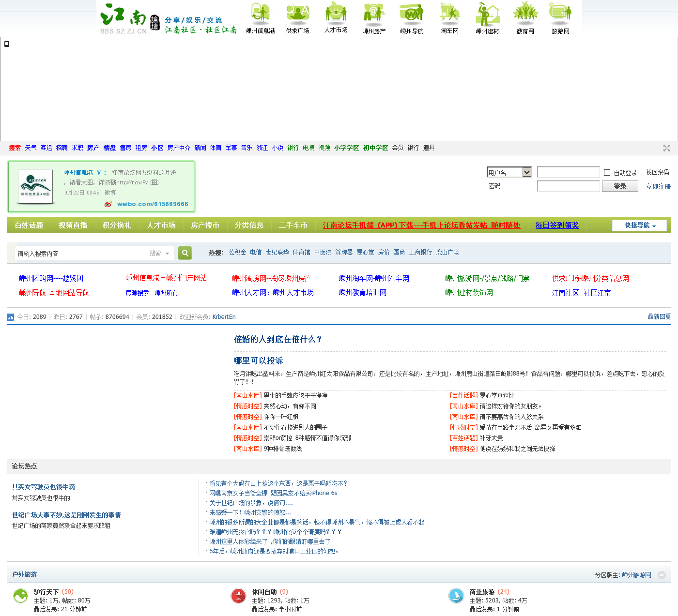Viewport: 678px width, 616px height.
Task: Click the 公积金 hot search link
Action: (x=237, y=253)
